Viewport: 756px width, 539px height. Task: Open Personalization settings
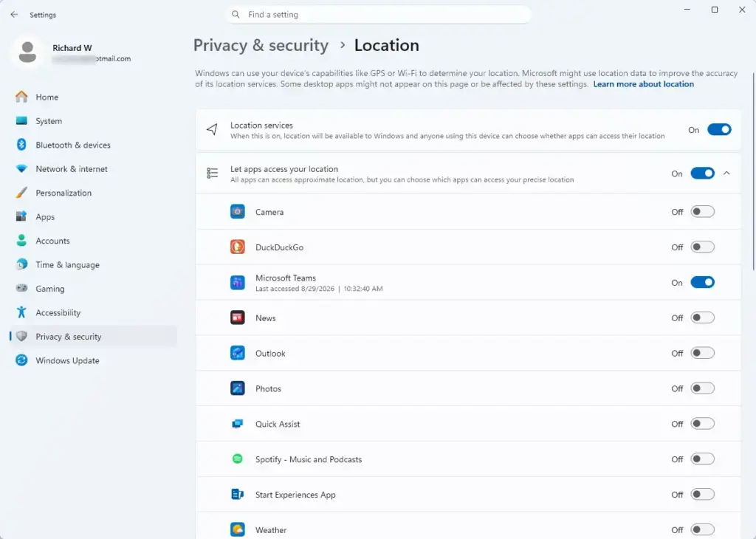click(93, 193)
